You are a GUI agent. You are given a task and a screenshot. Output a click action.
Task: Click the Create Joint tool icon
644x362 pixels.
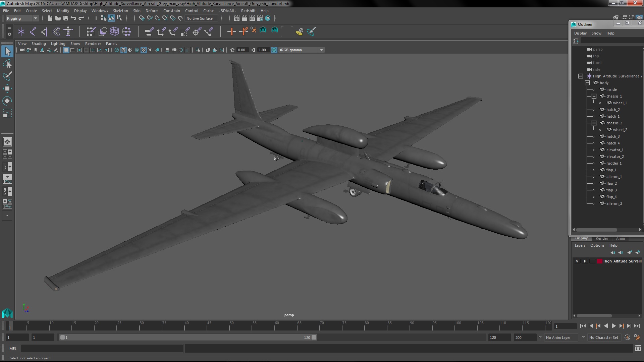(x=33, y=32)
